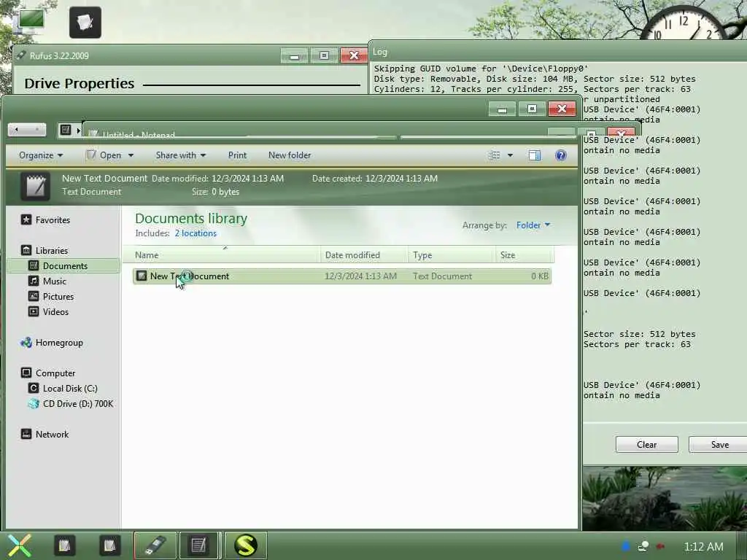
Task: Open Explorer help question mark icon
Action: (x=561, y=155)
